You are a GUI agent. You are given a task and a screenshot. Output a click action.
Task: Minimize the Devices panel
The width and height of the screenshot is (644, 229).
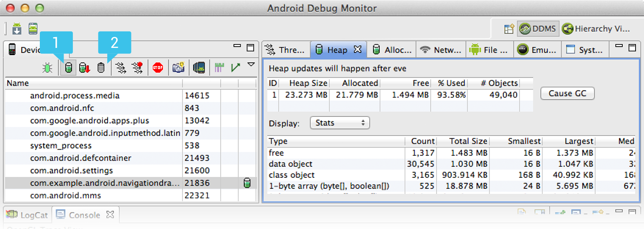237,46
